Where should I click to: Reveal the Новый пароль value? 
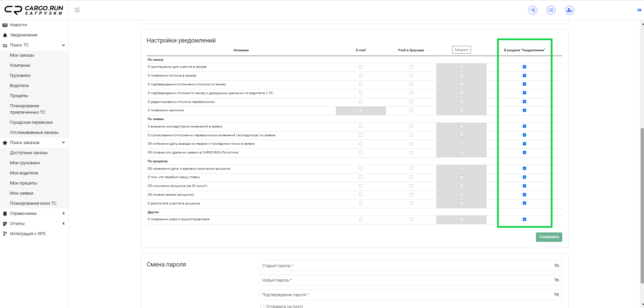click(557, 280)
